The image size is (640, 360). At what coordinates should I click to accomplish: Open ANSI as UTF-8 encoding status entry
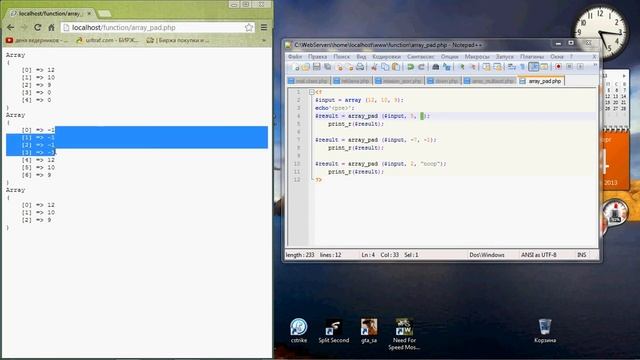point(539,255)
